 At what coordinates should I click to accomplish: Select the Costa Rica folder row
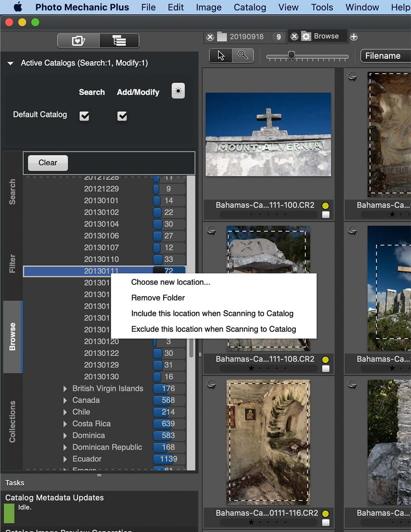tap(105, 424)
